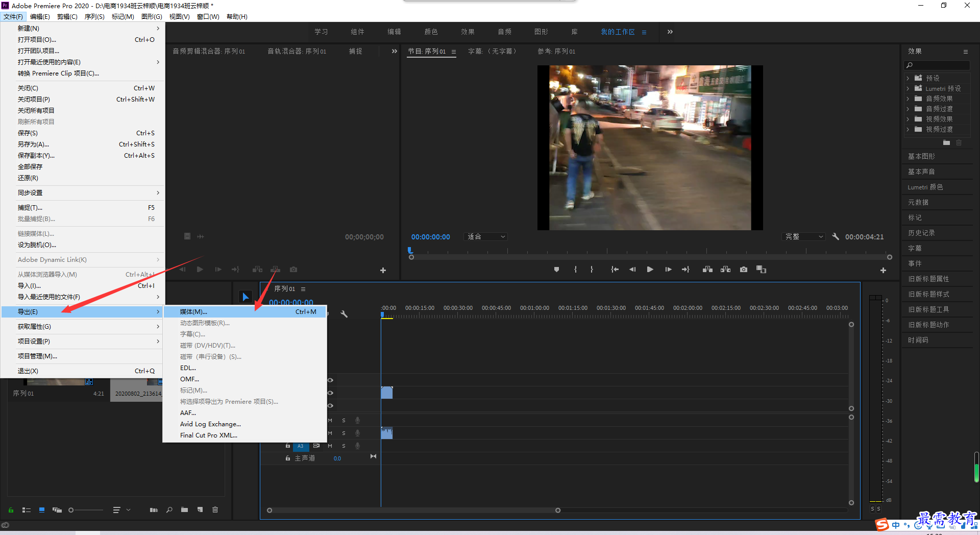
Task: Hide the video track containing the clip
Action: 330,393
